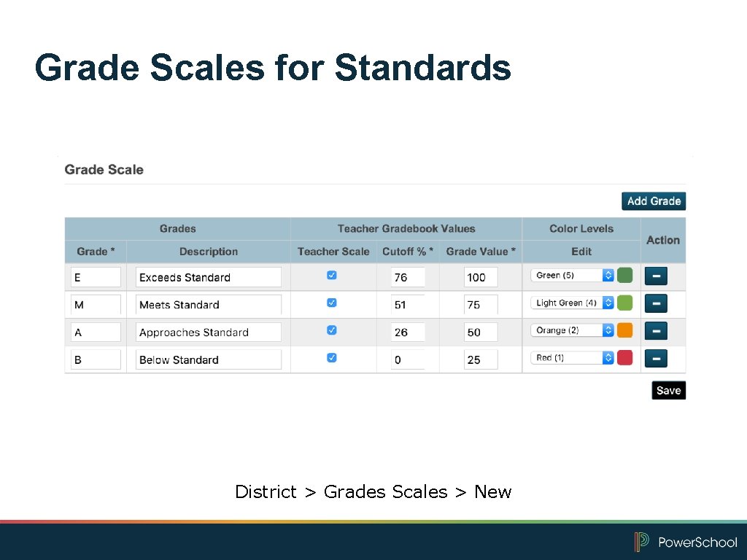Image resolution: width=747 pixels, height=560 pixels.
Task: Disable Teacher Scale for Below Standard
Action: tap(332, 357)
